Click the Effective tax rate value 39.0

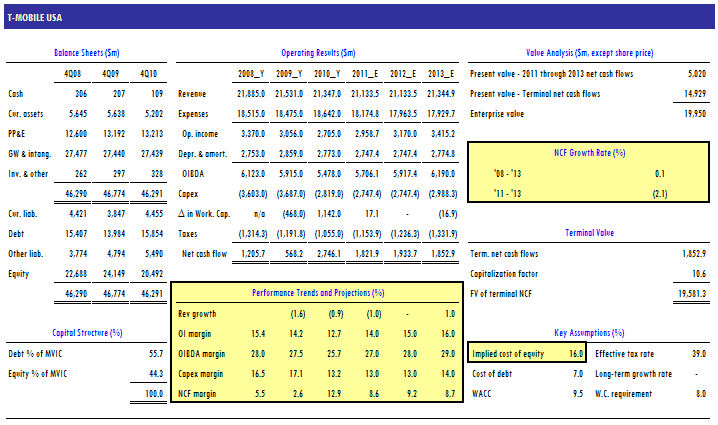(699, 353)
